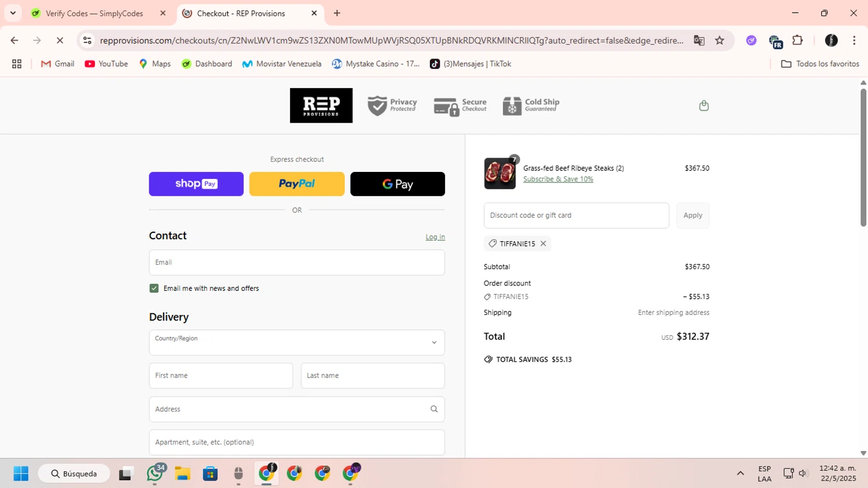Go back to the previous page
This screenshot has height=488, width=868.
pos(14,41)
